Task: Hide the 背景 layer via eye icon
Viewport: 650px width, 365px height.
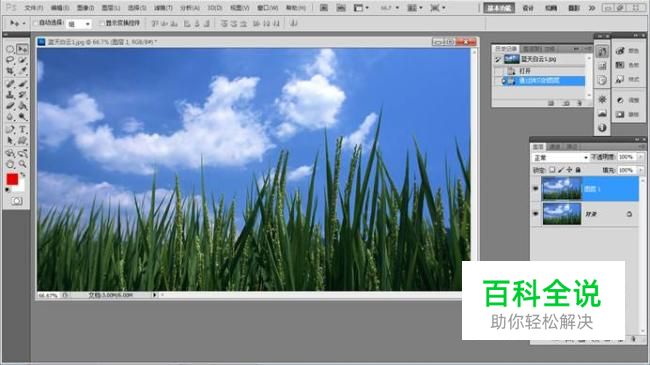Action: (x=535, y=214)
